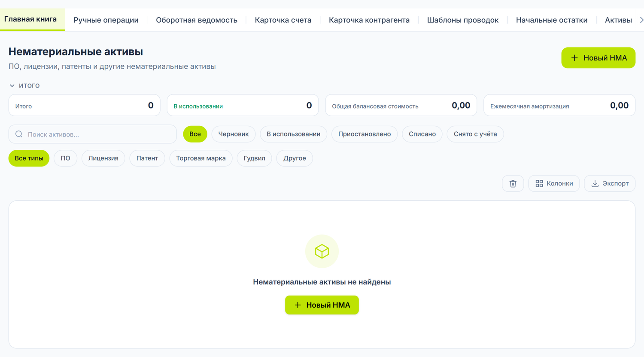
Task: Click the Итого summary card
Action: pyautogui.click(x=85, y=106)
